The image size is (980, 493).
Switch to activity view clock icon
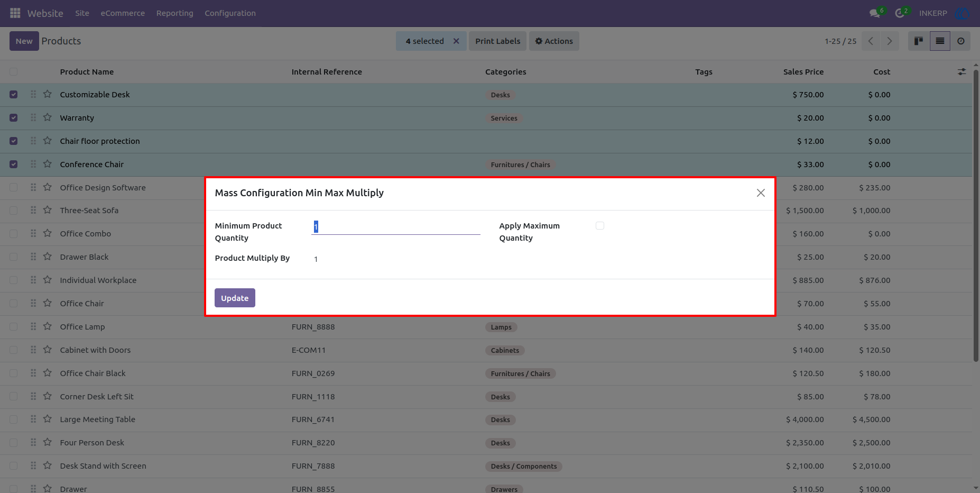point(960,41)
